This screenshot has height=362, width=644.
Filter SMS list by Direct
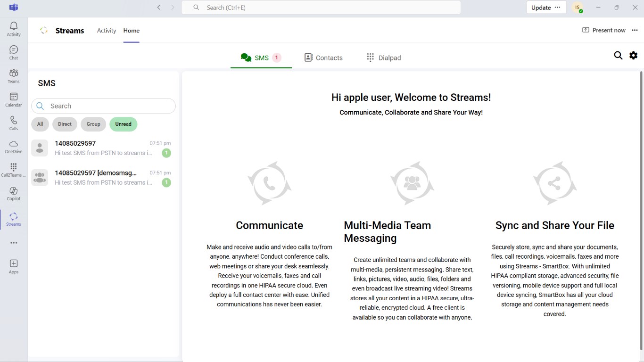[x=65, y=124]
